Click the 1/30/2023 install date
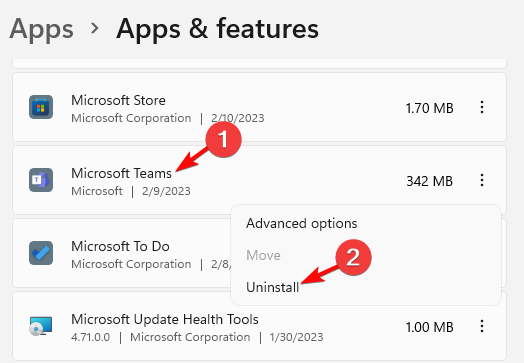Viewport: 524px width, 363px height. [x=296, y=337]
